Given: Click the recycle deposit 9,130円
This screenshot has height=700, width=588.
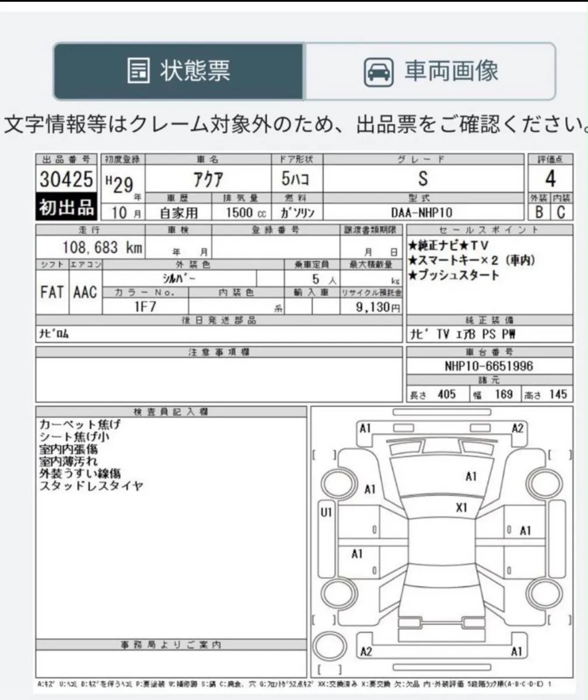Looking at the screenshot, I should 379,307.
